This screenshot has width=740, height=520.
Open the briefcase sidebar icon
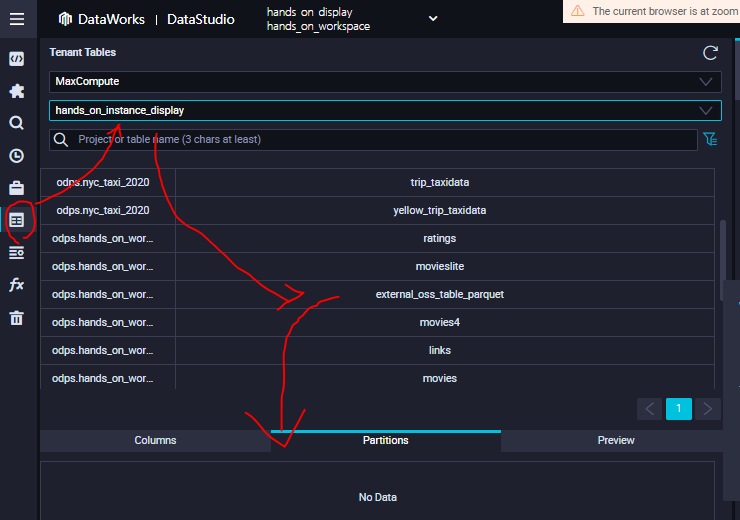pyautogui.click(x=17, y=188)
